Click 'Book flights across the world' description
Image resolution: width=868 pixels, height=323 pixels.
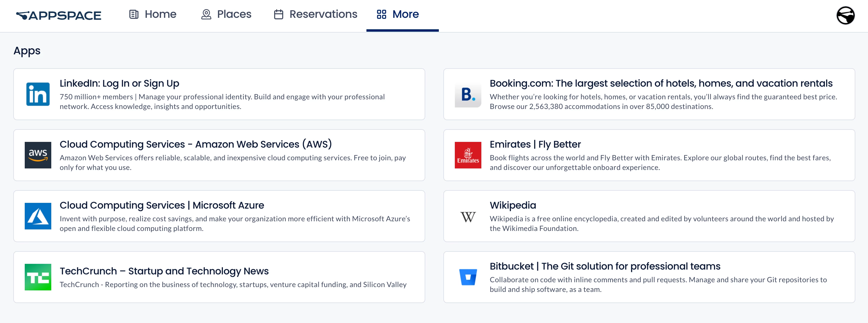[x=660, y=162]
